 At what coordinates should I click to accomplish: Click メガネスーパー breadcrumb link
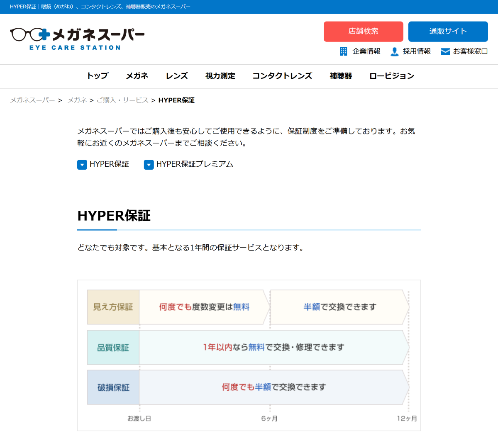(32, 100)
